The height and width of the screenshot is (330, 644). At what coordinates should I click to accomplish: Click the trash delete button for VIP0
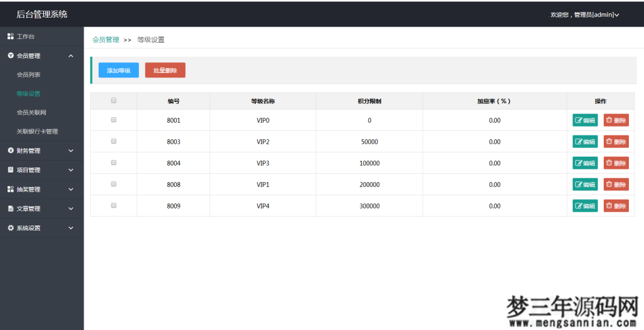616,120
